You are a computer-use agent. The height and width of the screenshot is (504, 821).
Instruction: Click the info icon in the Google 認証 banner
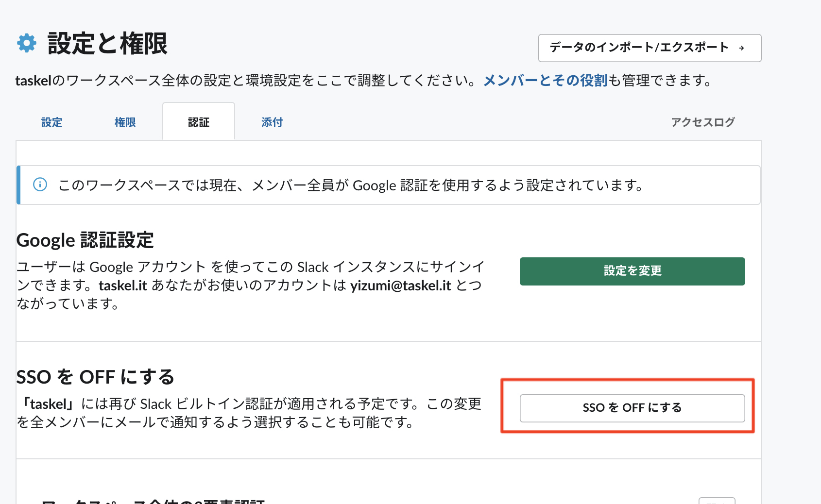pyautogui.click(x=40, y=185)
